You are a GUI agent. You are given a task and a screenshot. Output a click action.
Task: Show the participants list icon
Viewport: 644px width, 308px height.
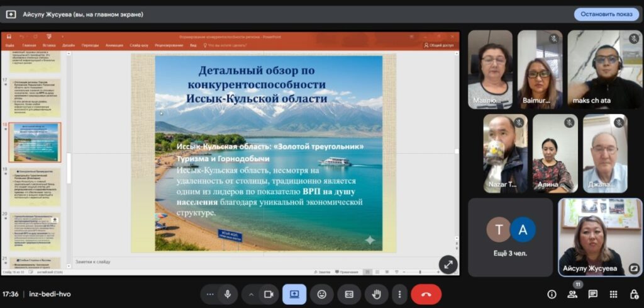572,294
